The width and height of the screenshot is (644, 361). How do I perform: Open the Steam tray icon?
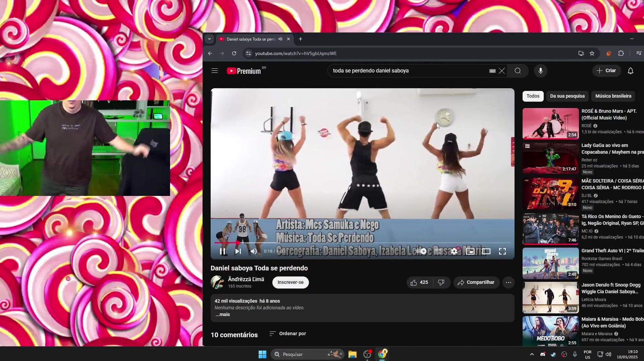[553, 354]
